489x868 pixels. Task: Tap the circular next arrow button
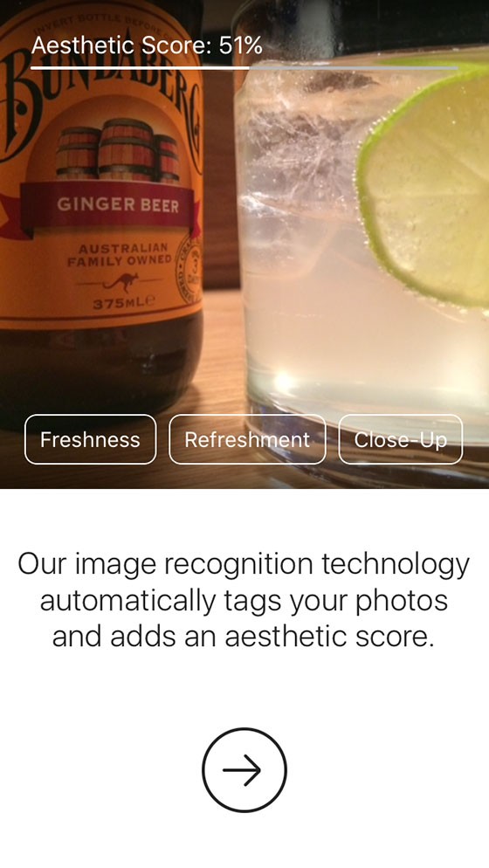coord(244,769)
